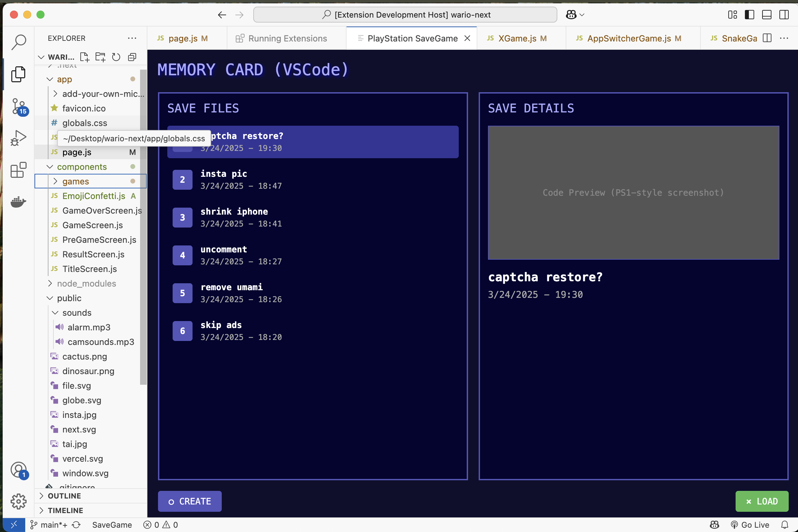Click the New File icon in explorer
Screen dimensions: 798x532
(x=84, y=57)
